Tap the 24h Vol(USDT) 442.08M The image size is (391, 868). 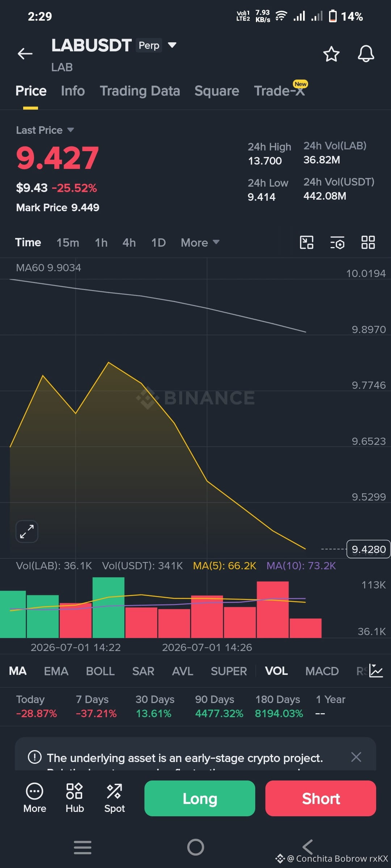(325, 196)
